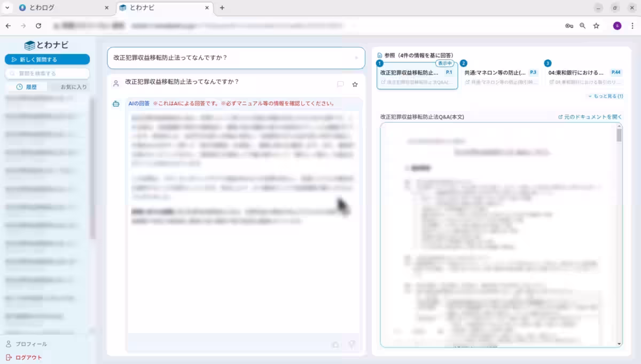Open the tab search dropdown arrow
641x364 pixels.
[7, 8]
